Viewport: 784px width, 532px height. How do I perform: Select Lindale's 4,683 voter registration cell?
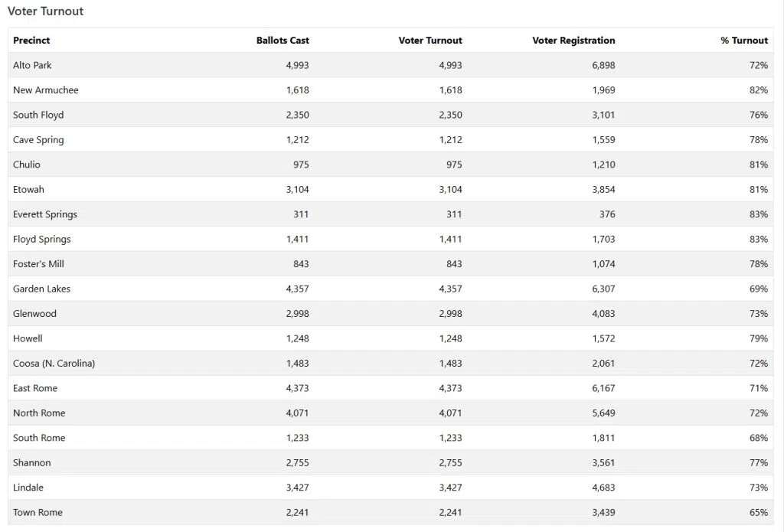602,488
